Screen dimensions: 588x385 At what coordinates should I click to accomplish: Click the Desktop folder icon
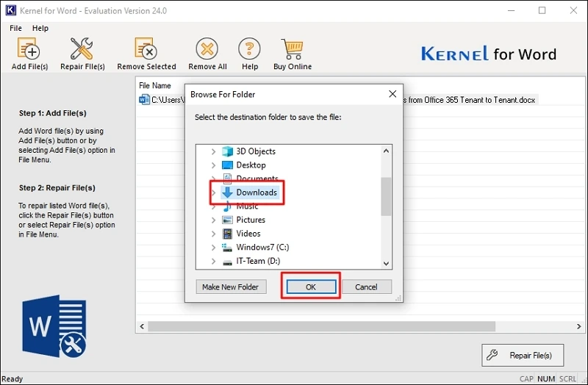point(227,165)
